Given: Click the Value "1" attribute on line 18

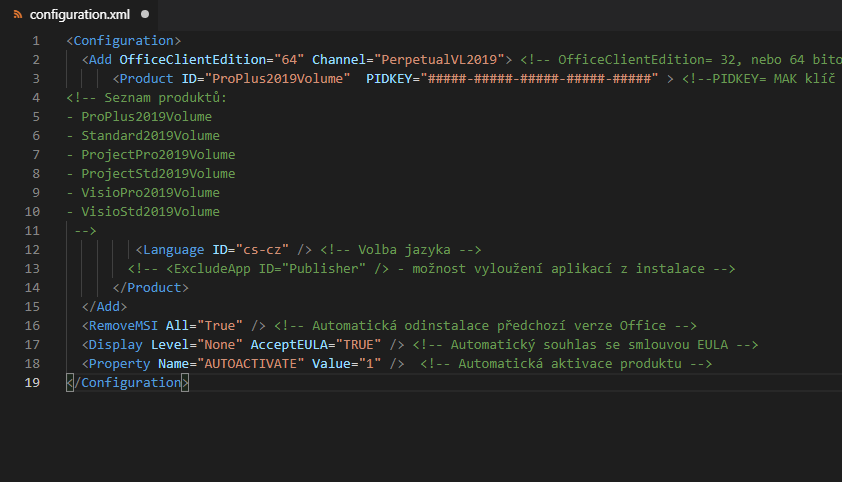Looking at the screenshot, I should [x=372, y=364].
